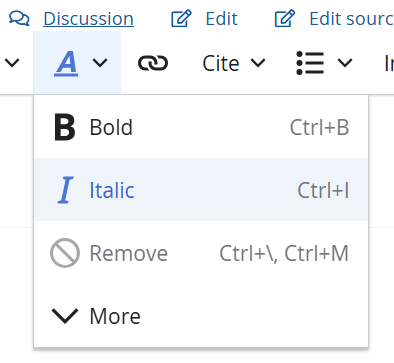This screenshot has height=363, width=394.
Task: Choose Remove formatting menu item
Action: click(201, 253)
